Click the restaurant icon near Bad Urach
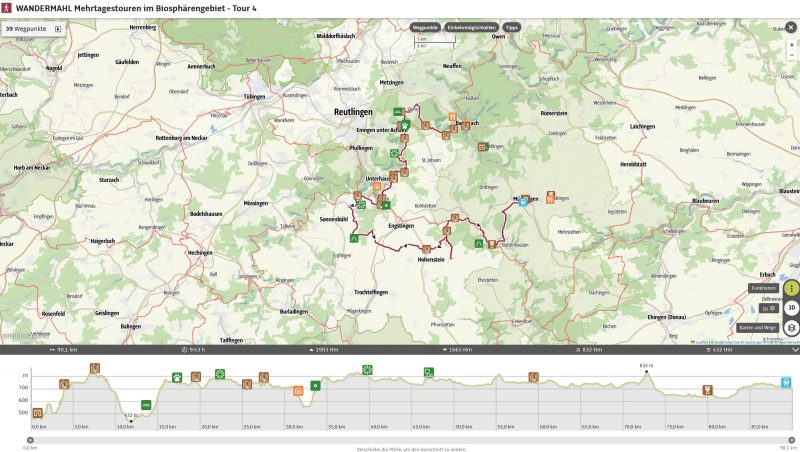The height and width of the screenshot is (452, 800). (x=452, y=118)
